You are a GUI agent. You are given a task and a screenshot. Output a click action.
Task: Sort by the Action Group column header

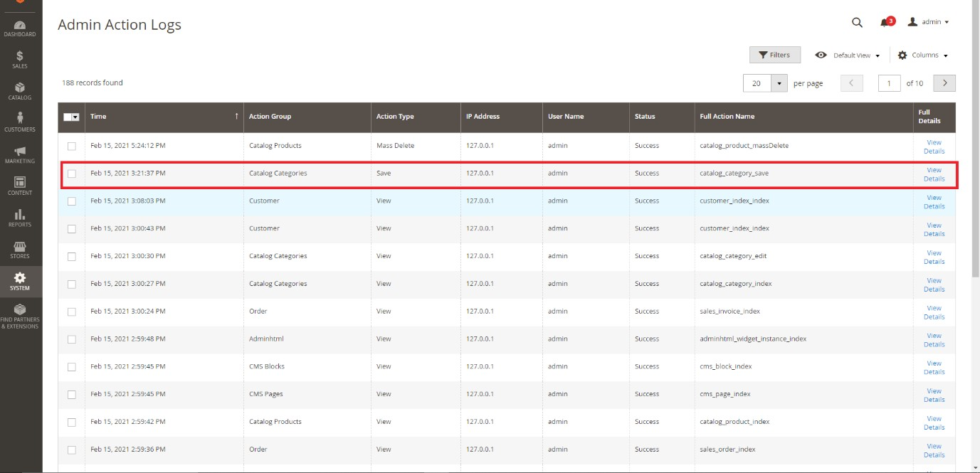(x=307, y=117)
